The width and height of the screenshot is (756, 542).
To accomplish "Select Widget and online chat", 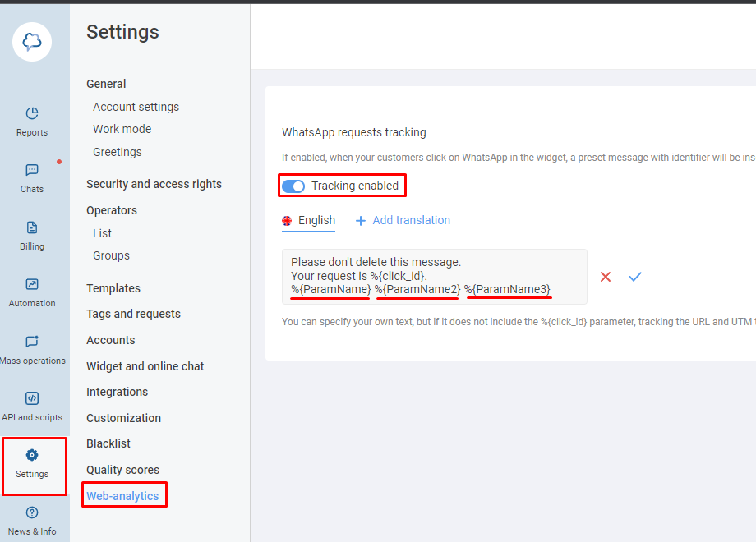I will pos(145,366).
